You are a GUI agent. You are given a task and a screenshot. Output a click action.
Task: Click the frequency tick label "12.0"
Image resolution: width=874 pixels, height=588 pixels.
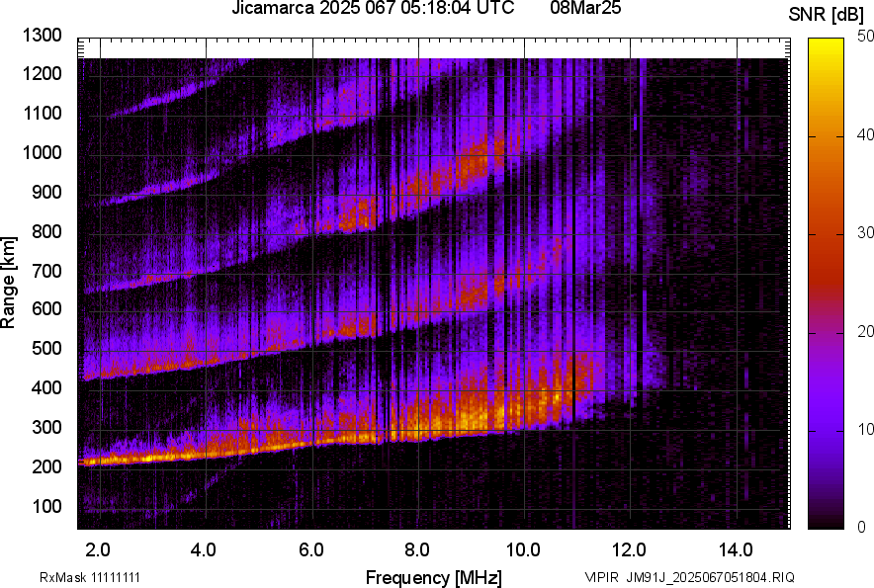629,550
